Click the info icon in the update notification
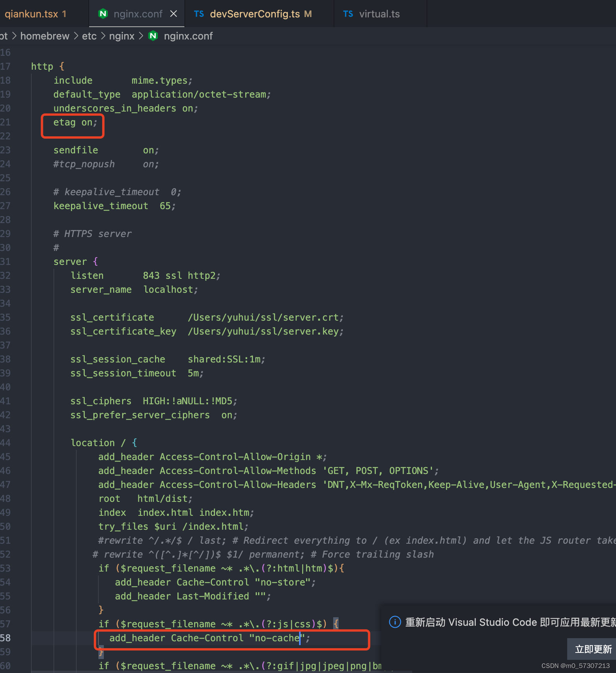616x673 pixels. click(395, 622)
